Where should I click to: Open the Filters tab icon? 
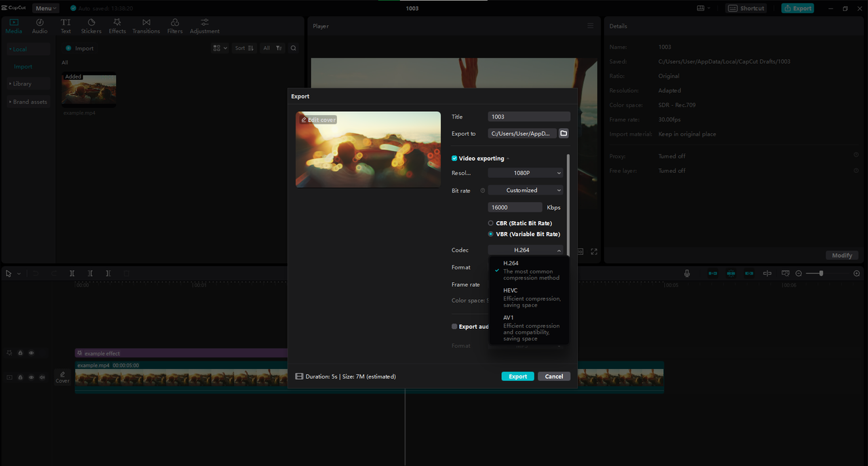point(175,22)
